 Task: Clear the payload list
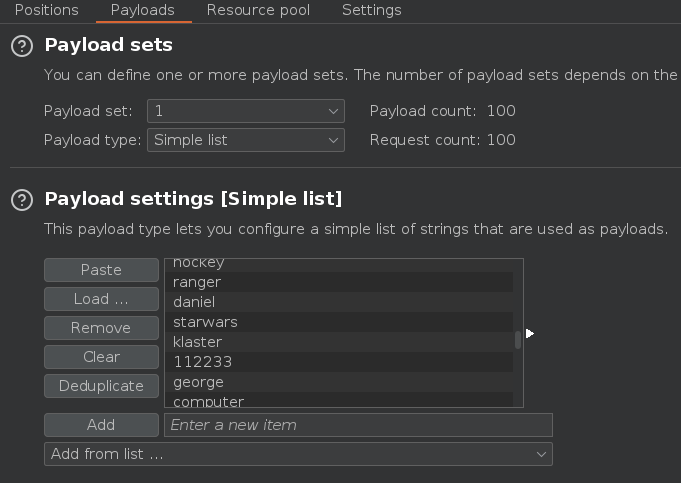pos(101,357)
